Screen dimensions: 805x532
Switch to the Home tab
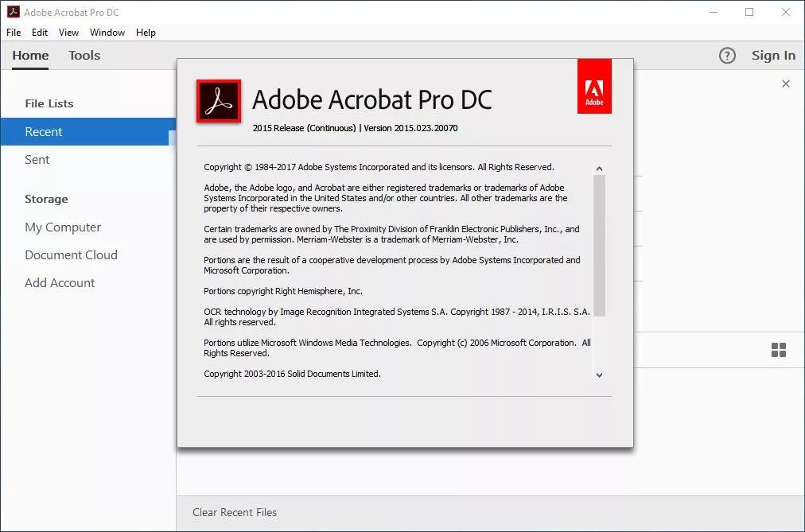coord(30,56)
